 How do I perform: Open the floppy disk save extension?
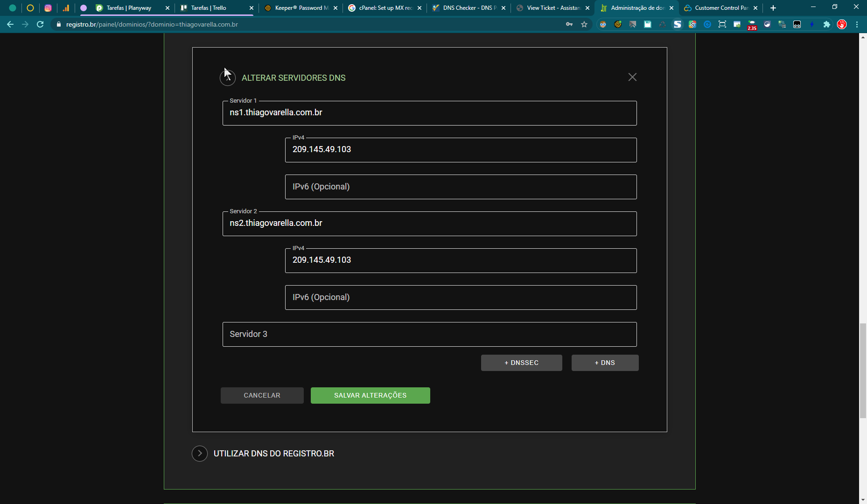(x=648, y=24)
